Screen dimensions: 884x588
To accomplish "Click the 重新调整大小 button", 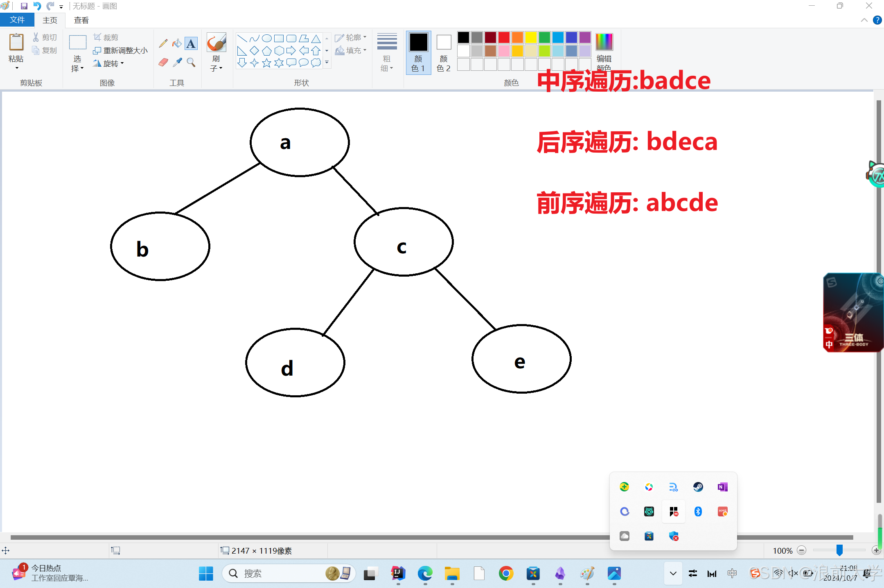I will click(x=121, y=50).
